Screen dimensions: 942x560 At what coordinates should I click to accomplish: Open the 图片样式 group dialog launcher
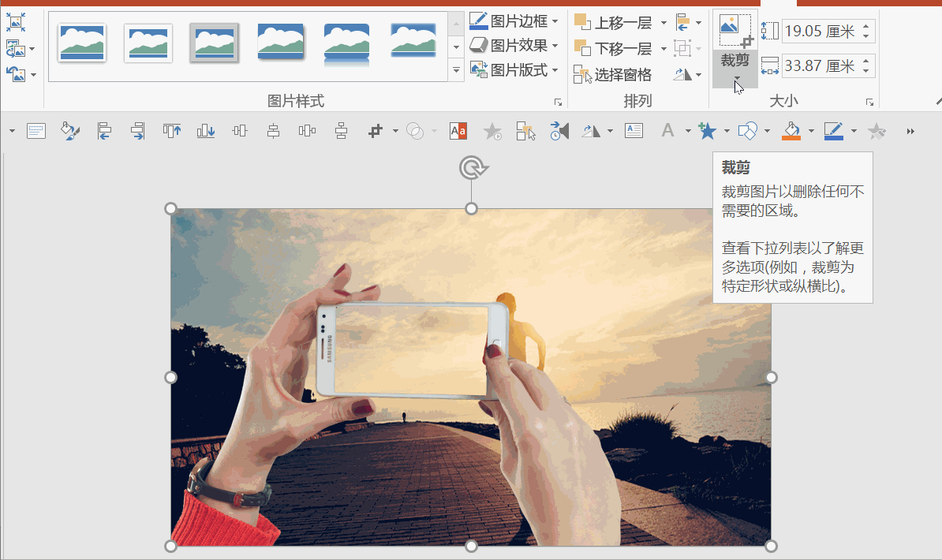click(x=558, y=103)
